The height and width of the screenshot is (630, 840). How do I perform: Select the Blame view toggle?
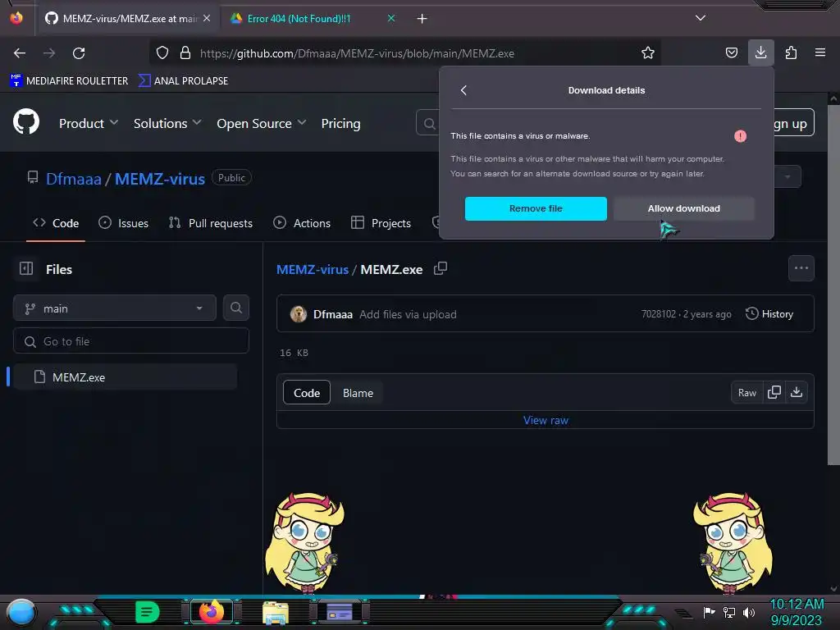click(x=358, y=393)
